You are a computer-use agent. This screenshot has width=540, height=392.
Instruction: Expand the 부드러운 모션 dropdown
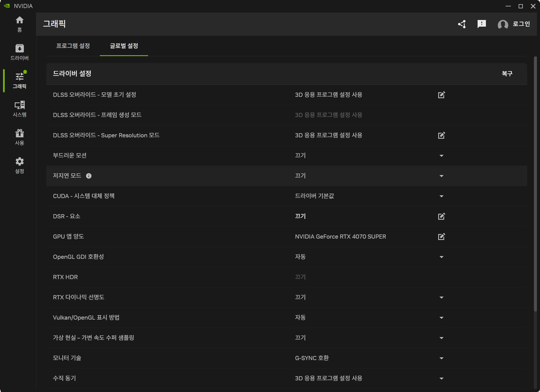[442, 156]
